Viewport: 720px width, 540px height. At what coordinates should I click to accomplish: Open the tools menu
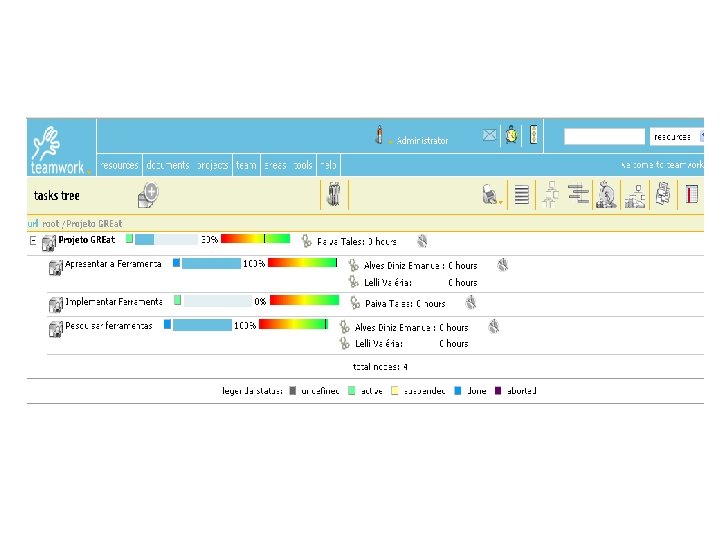point(303,165)
